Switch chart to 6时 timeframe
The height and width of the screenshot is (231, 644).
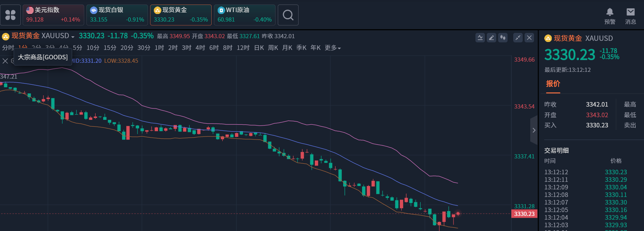pos(214,48)
